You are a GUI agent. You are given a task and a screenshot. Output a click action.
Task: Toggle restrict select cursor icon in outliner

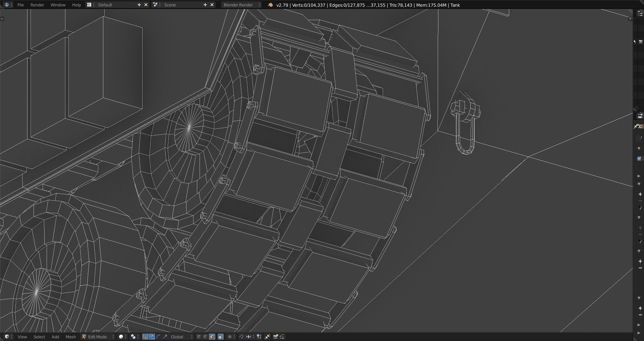[x=635, y=42]
